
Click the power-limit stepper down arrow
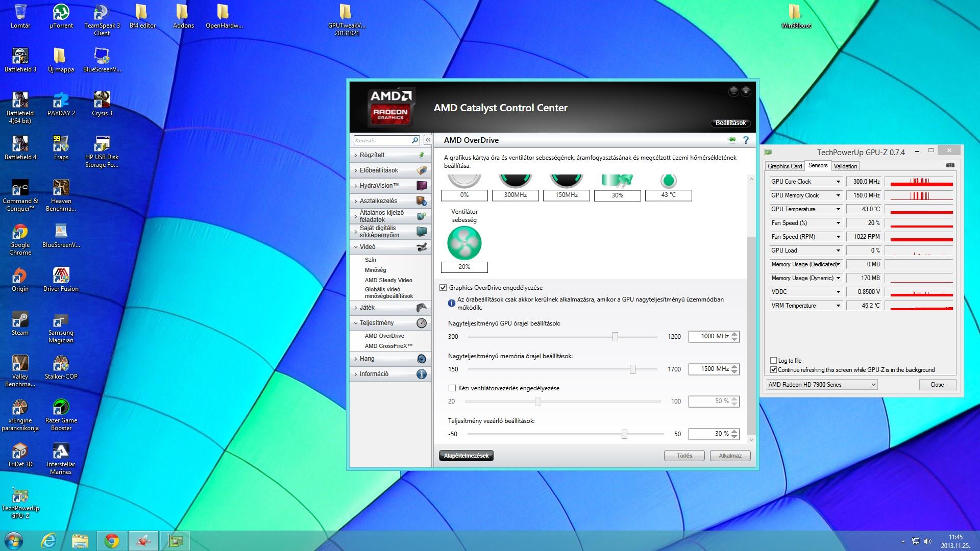coord(734,437)
